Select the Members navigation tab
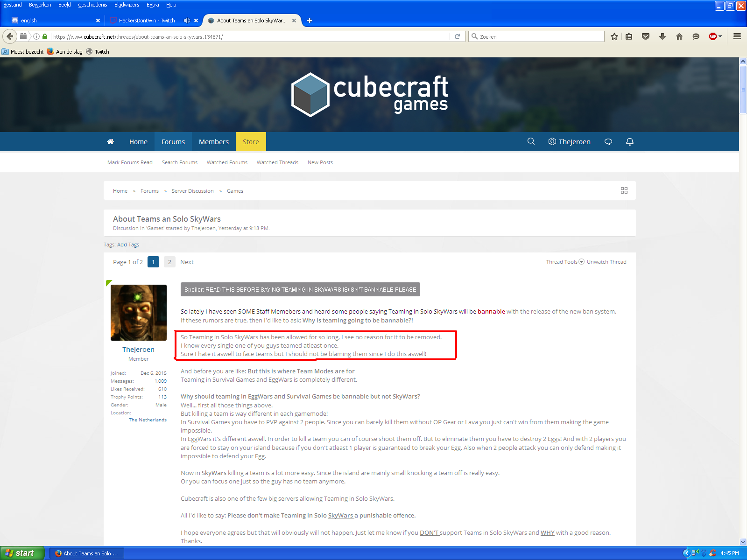This screenshot has width=747, height=560. click(214, 142)
